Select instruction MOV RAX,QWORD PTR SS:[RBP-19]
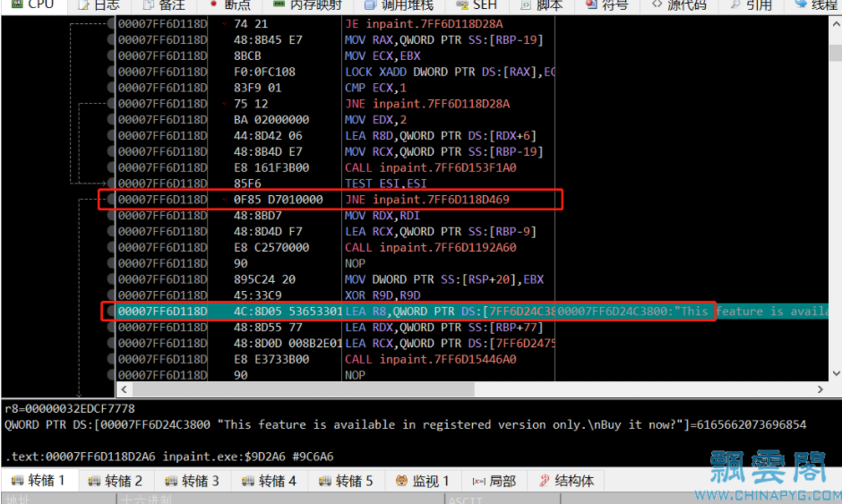Viewport: 842px width, 504px height. coord(443,39)
